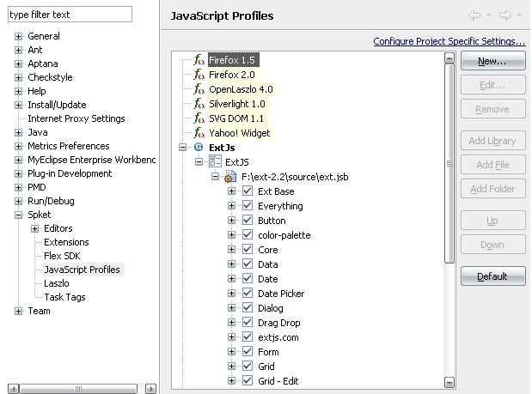Select JavaScript Profiles in the tree

pyautogui.click(x=83, y=270)
